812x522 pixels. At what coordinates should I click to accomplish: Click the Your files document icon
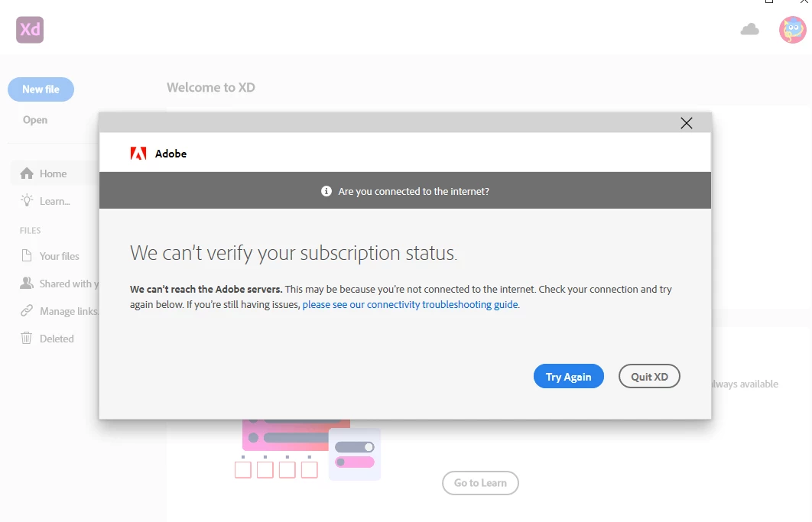coord(27,256)
